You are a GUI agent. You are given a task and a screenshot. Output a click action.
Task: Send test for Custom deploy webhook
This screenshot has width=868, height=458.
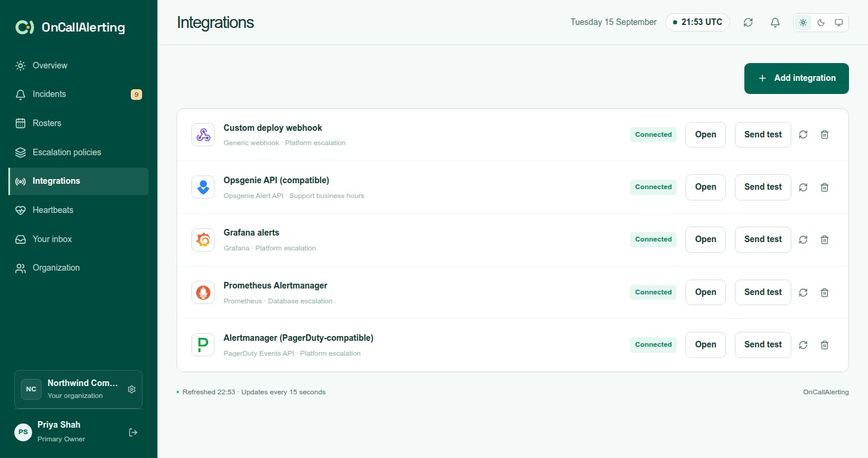click(763, 134)
